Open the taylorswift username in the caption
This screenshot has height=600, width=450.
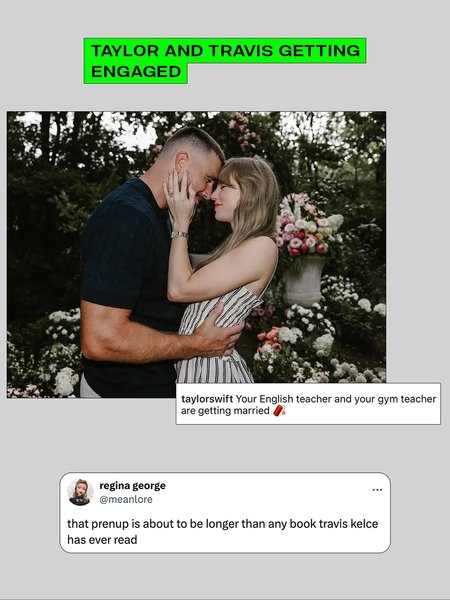tap(207, 399)
